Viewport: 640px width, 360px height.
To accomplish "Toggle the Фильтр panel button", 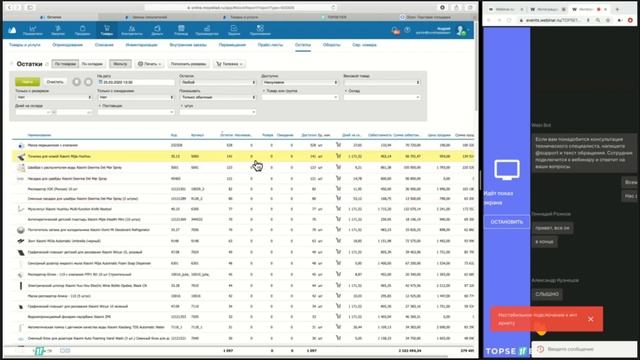I will click(x=120, y=64).
